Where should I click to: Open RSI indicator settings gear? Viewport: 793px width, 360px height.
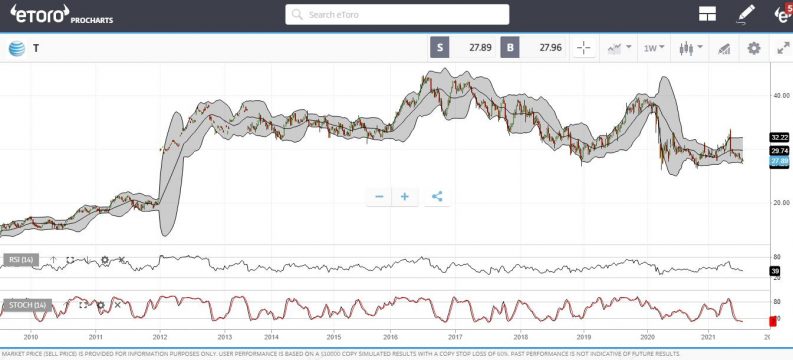[x=105, y=260]
